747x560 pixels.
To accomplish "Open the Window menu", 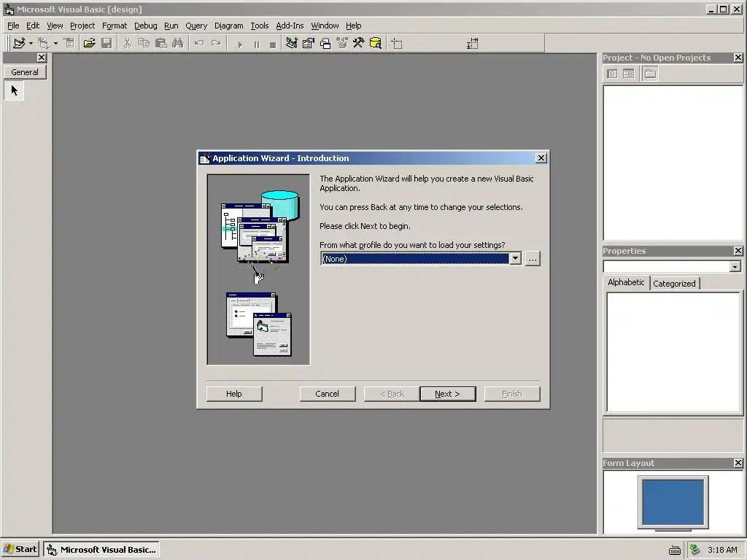I will pos(325,26).
